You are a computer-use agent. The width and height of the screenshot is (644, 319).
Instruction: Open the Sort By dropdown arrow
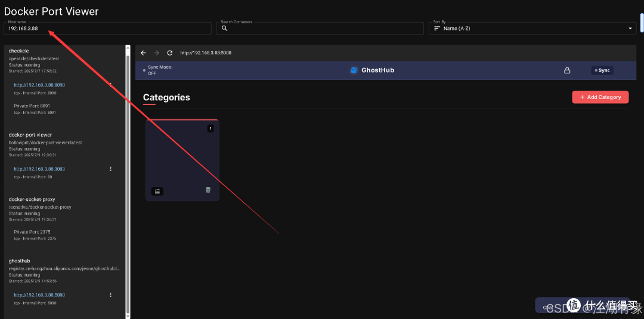(630, 29)
